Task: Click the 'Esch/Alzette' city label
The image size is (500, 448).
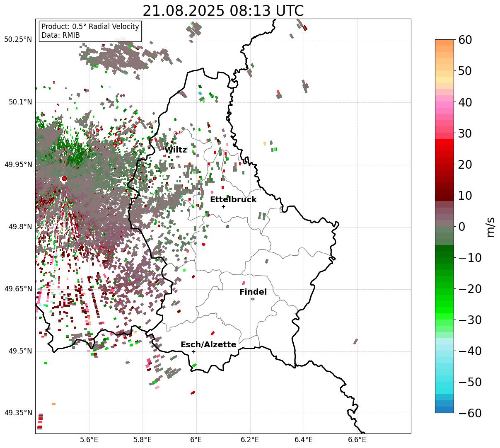Action: (x=208, y=344)
